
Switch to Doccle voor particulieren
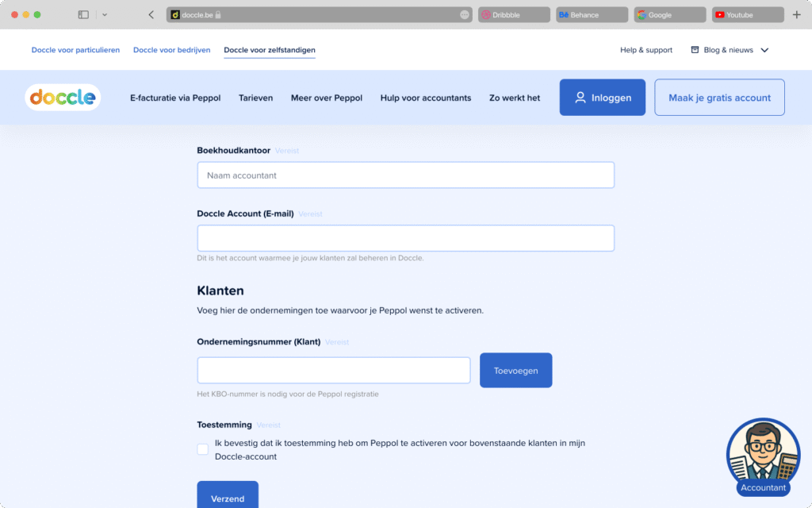[x=75, y=49]
